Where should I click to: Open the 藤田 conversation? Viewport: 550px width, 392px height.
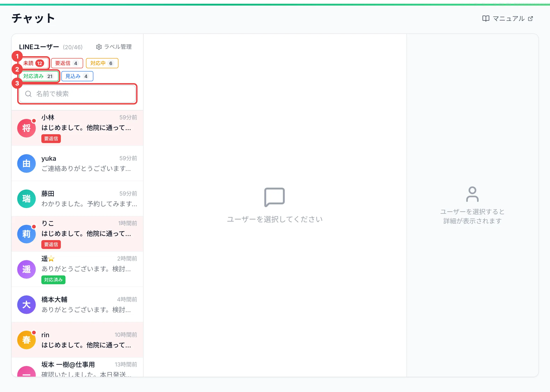click(x=77, y=199)
